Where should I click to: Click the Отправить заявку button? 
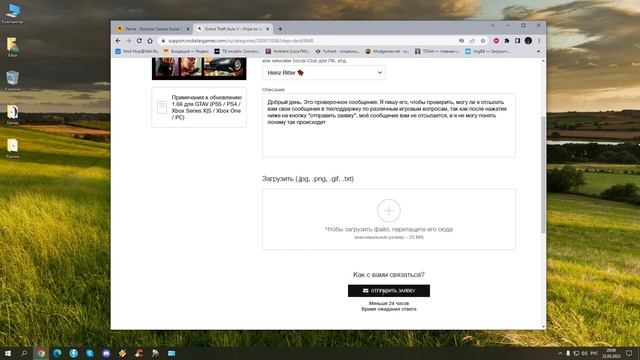389,291
